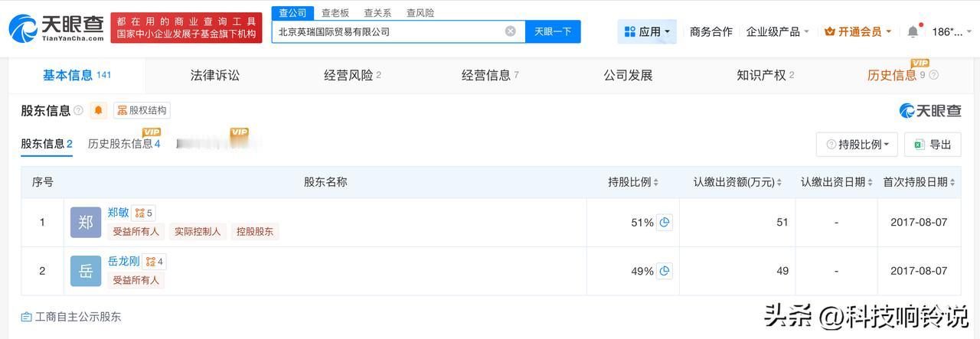Switch to the 法律诉讼 tab

click(x=215, y=75)
